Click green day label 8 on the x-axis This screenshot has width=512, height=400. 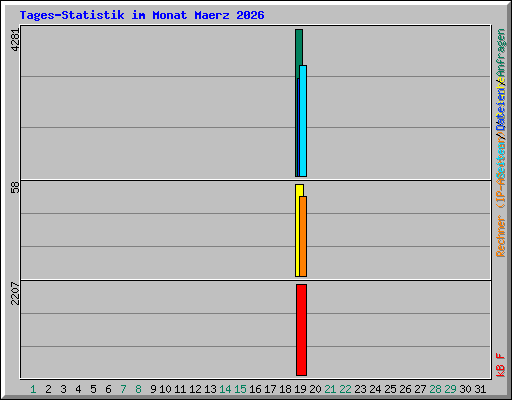coord(138,389)
